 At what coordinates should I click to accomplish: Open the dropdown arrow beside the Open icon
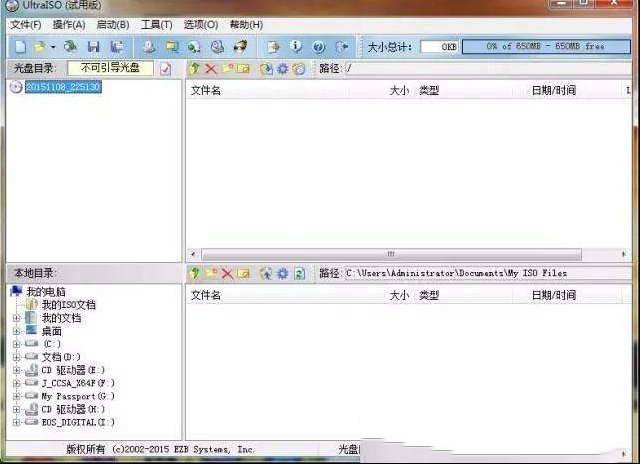coord(53,47)
